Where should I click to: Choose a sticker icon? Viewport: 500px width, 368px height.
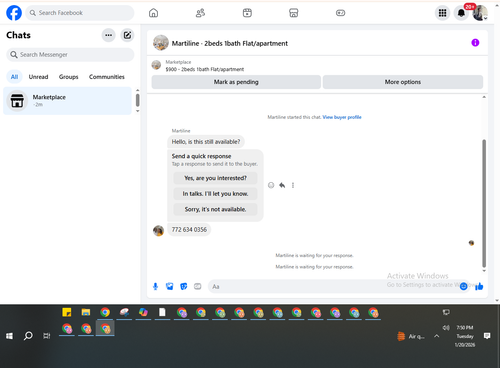(x=184, y=286)
